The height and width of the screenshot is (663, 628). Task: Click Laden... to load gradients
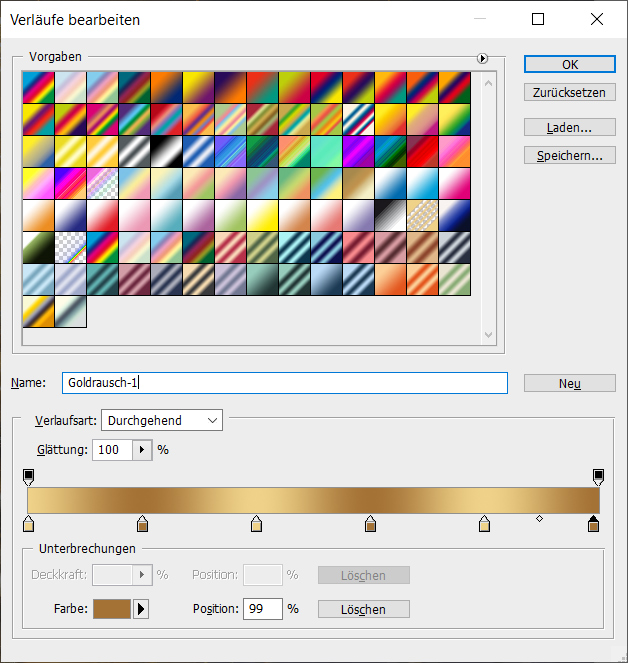[569, 128]
